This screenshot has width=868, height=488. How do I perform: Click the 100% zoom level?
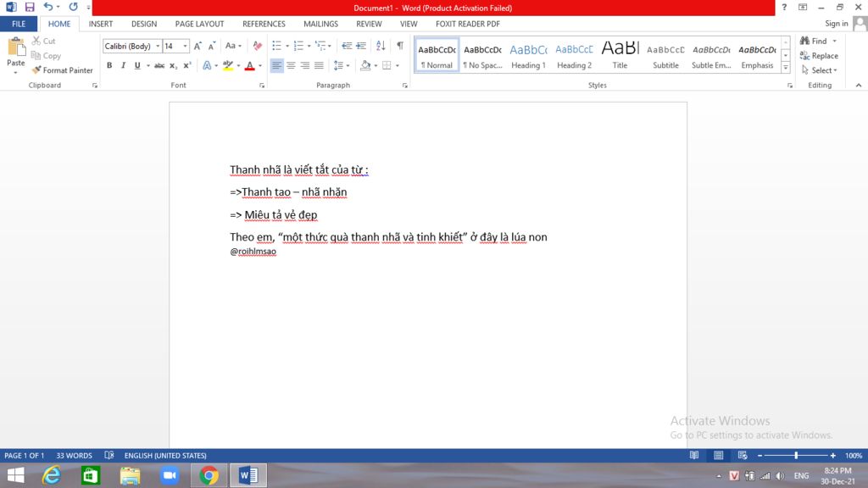click(x=853, y=455)
